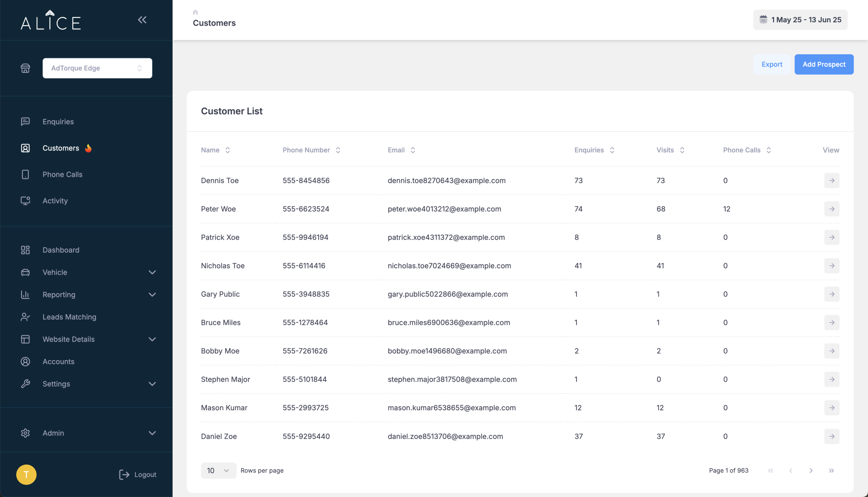Open the AdTorque Edge dealership selector
Viewport: 868px width, 497px height.
97,68
